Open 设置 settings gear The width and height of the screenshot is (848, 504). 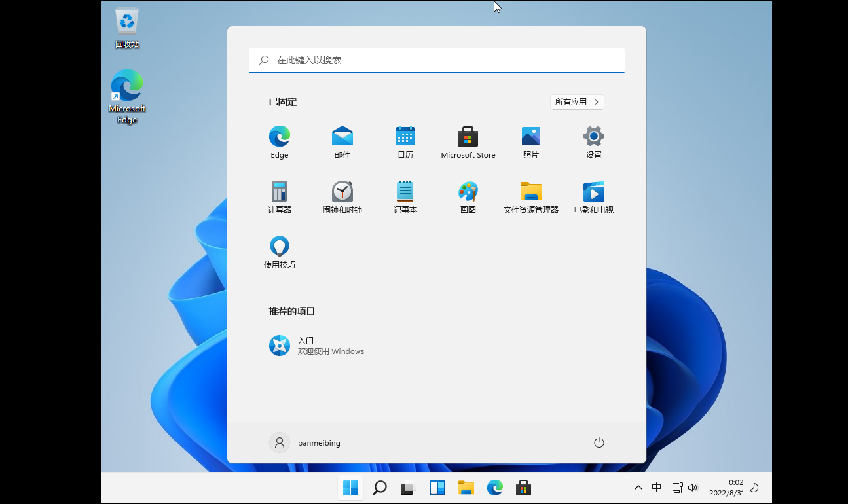point(594,143)
